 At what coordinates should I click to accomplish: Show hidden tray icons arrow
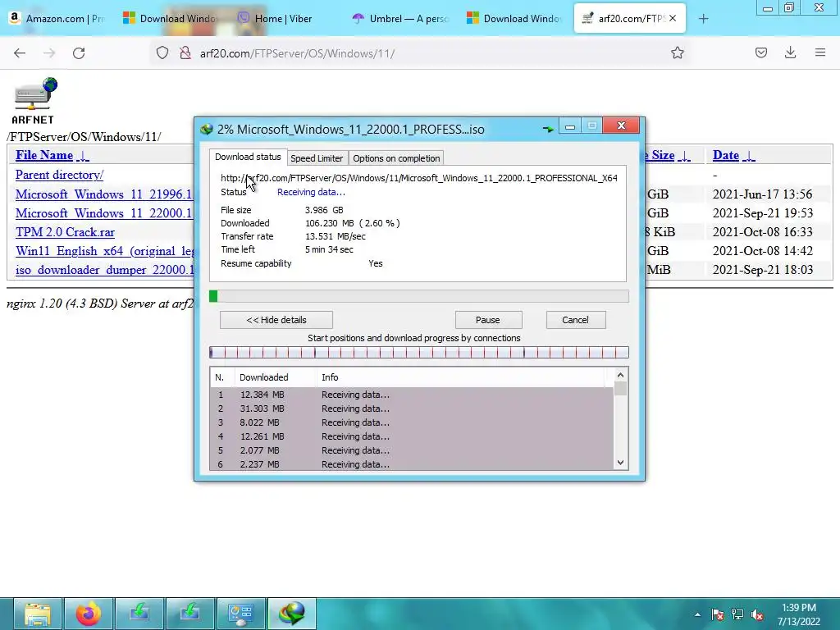pyautogui.click(x=697, y=614)
